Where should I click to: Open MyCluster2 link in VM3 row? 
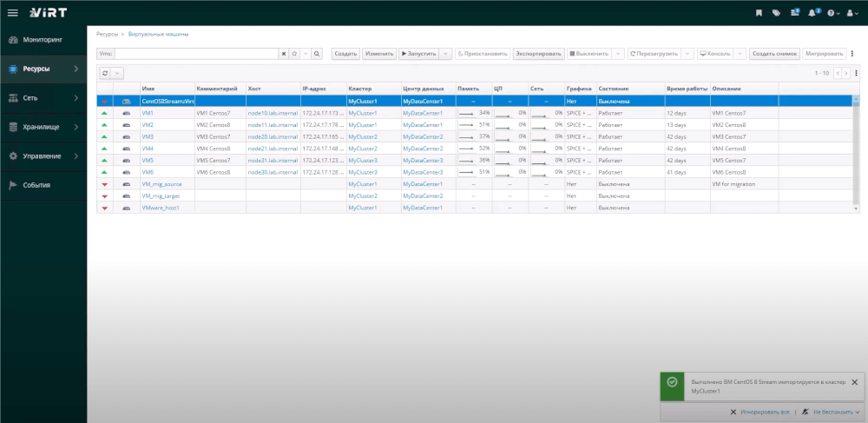click(x=363, y=136)
